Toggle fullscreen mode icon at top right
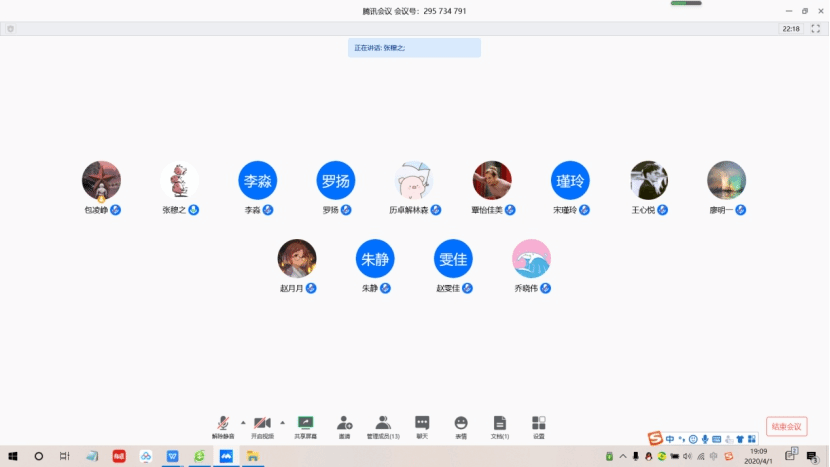The height and width of the screenshot is (467, 830). [814, 29]
